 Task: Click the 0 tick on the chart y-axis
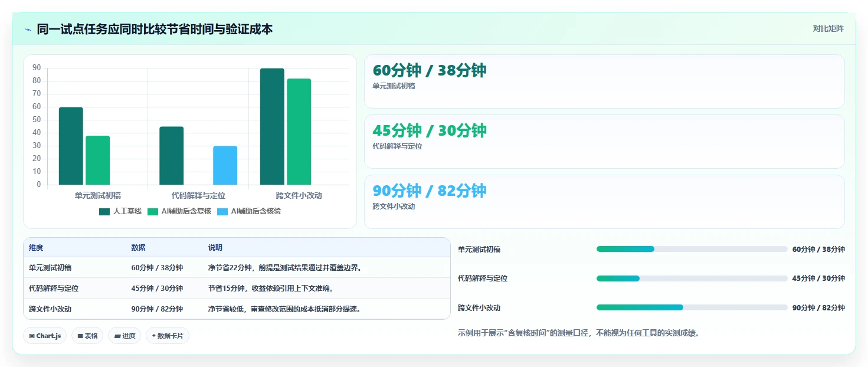[39, 185]
